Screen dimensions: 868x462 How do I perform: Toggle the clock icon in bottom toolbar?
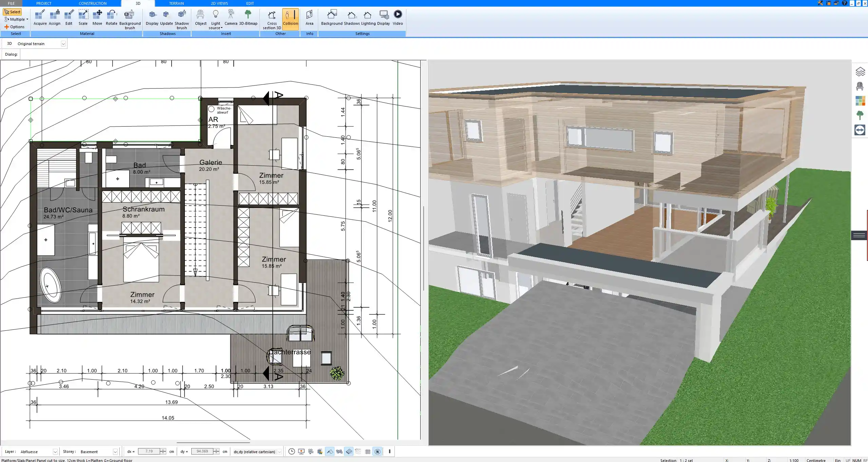(x=291, y=451)
